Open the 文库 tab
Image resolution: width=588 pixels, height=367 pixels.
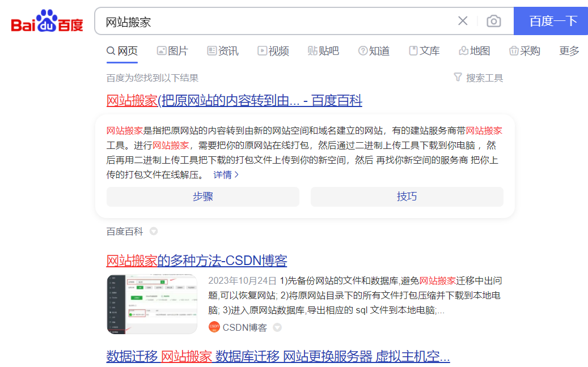tap(424, 51)
